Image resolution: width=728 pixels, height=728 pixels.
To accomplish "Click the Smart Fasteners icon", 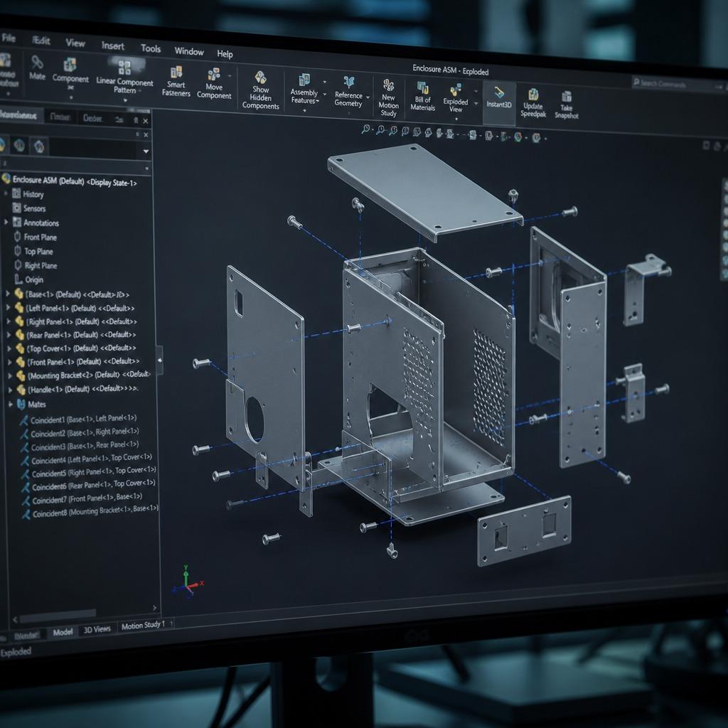I will (176, 72).
